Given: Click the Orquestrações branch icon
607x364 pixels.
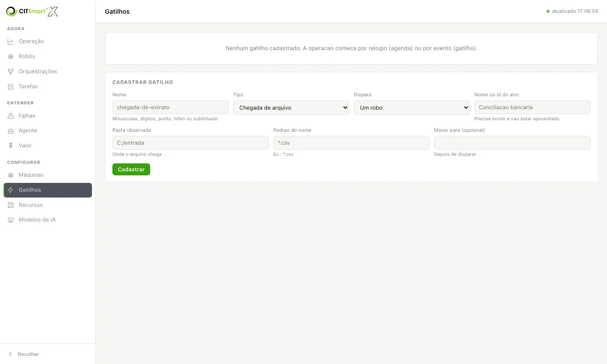Looking at the screenshot, I should click(x=11, y=71).
